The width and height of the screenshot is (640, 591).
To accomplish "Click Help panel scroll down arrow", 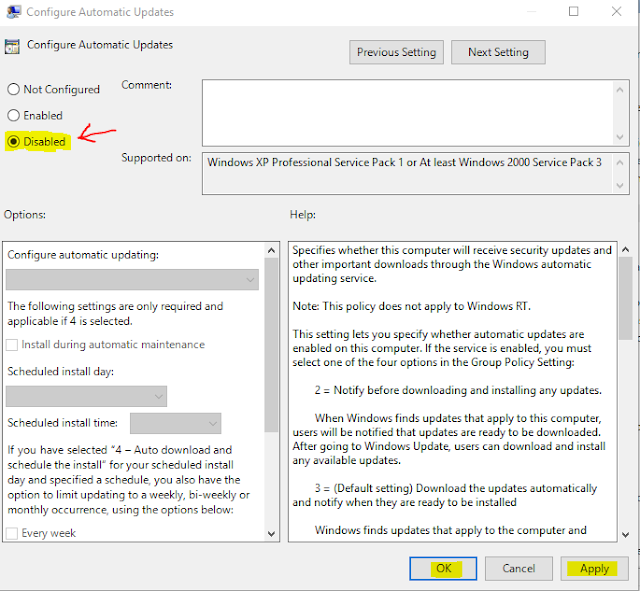I will click(625, 534).
